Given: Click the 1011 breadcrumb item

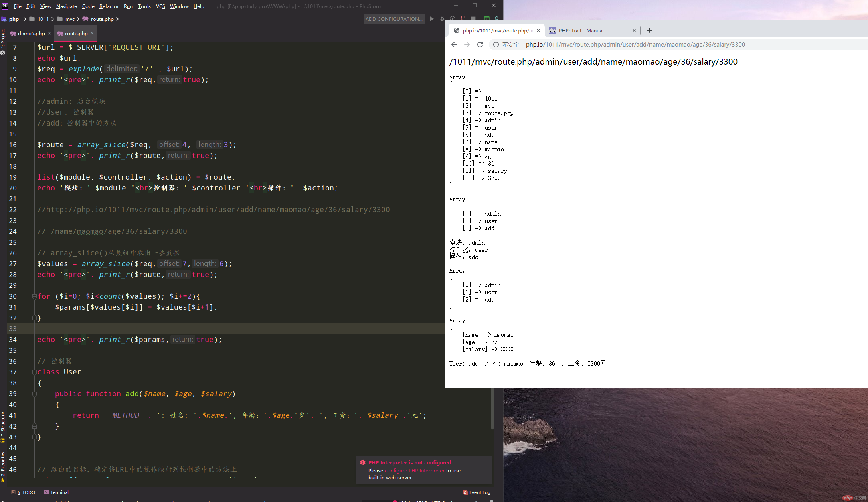Looking at the screenshot, I should pyautogui.click(x=43, y=19).
